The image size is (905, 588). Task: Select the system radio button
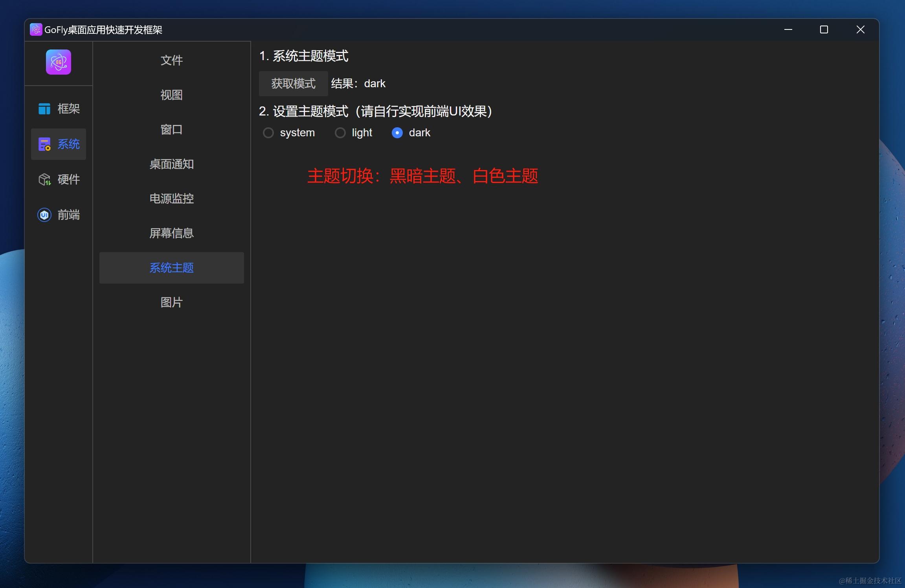268,133
